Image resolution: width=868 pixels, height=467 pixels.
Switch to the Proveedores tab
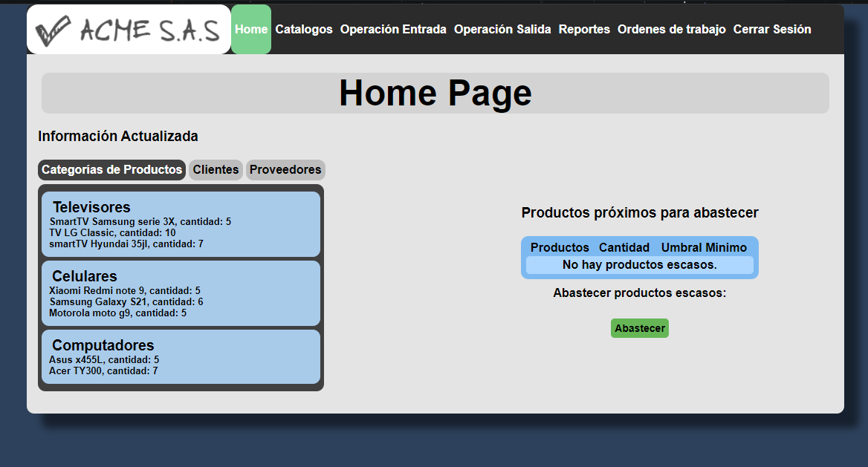point(285,170)
